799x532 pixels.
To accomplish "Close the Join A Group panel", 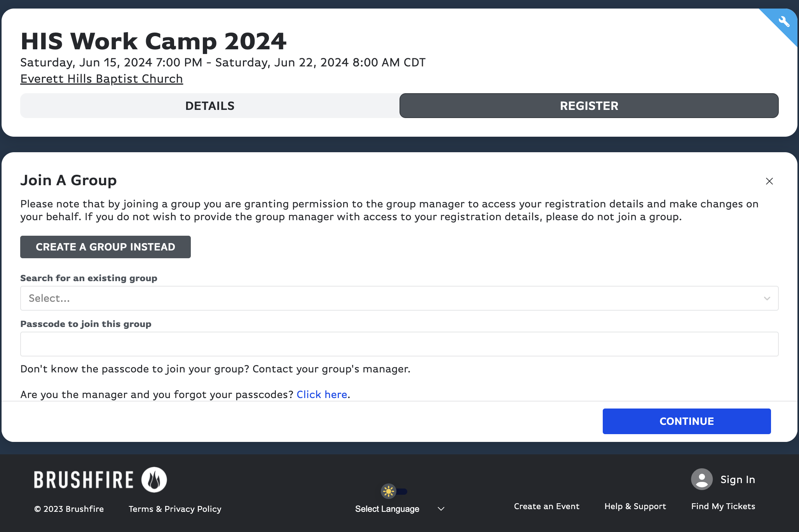I will 769,181.
